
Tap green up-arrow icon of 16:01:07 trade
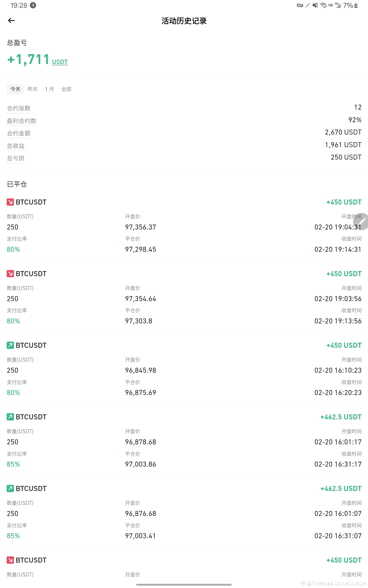click(x=10, y=488)
